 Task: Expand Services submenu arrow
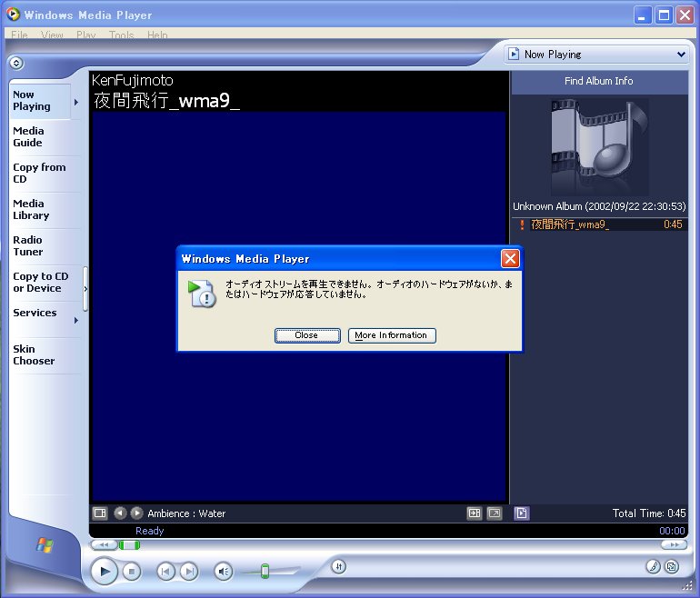(76, 320)
